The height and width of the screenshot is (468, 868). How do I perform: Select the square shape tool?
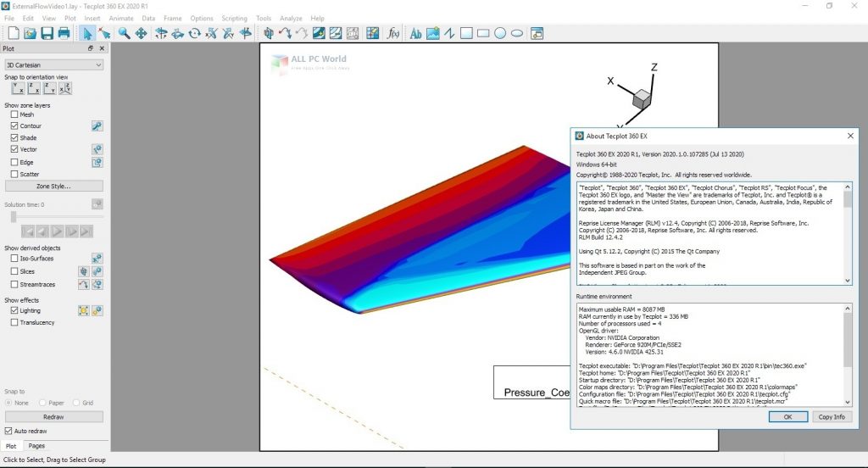[x=467, y=33]
